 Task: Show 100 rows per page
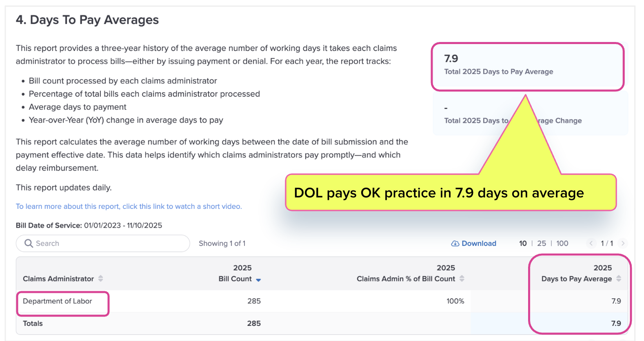(562, 244)
